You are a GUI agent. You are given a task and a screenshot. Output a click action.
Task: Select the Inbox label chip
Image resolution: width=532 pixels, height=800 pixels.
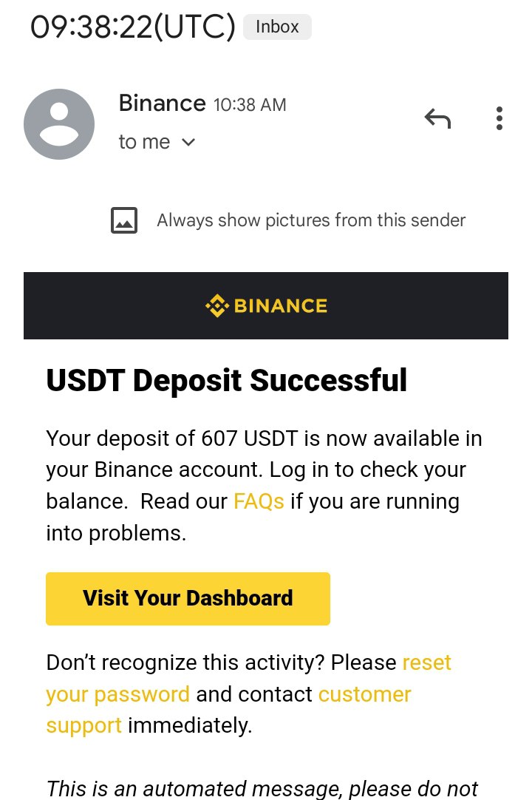pos(277,27)
